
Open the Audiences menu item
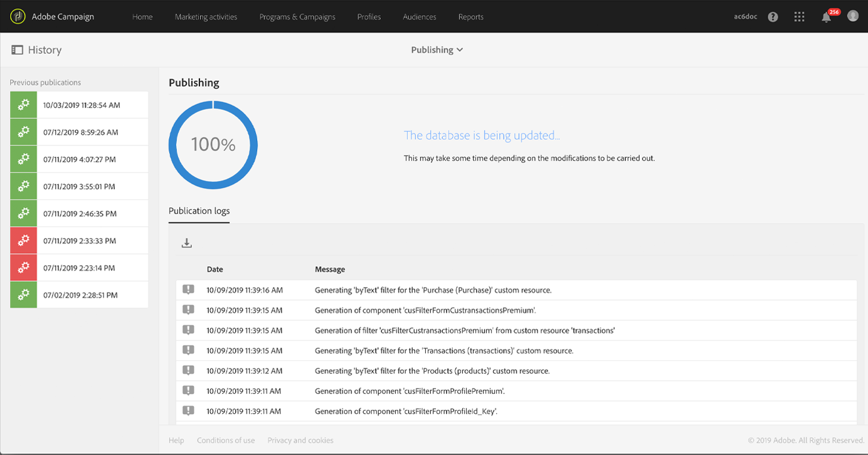(x=420, y=17)
